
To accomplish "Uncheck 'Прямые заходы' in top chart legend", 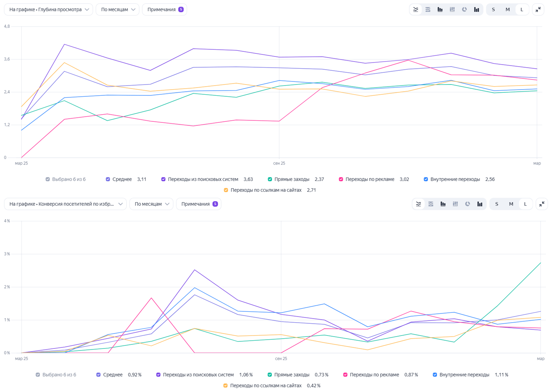I will pos(270,179).
